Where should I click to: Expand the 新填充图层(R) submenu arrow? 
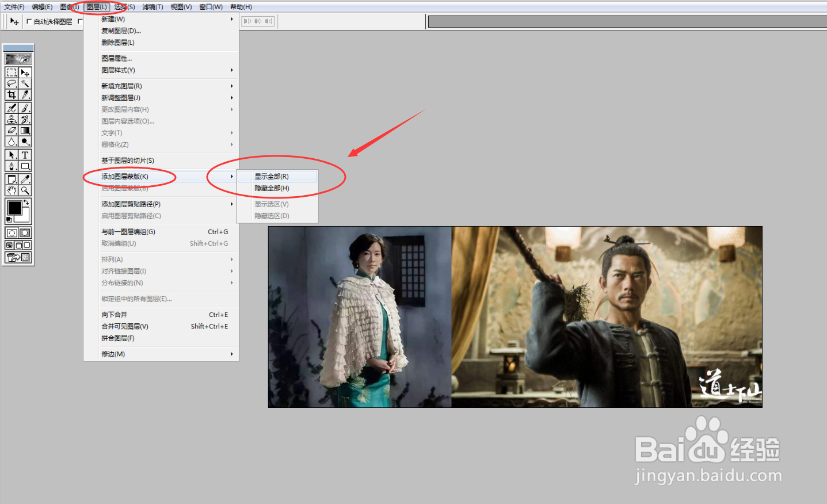[x=231, y=86]
